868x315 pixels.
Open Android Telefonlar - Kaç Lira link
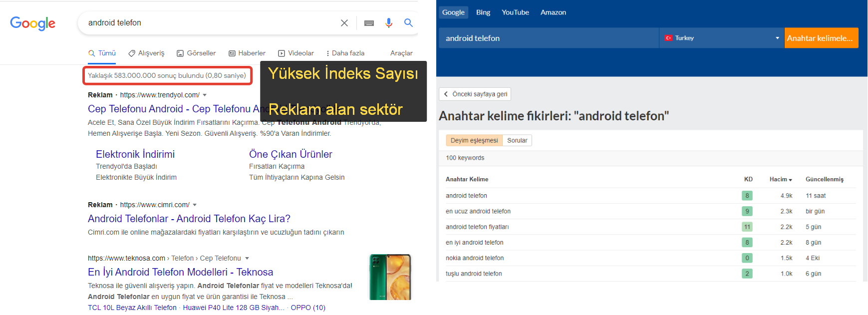pyautogui.click(x=189, y=219)
